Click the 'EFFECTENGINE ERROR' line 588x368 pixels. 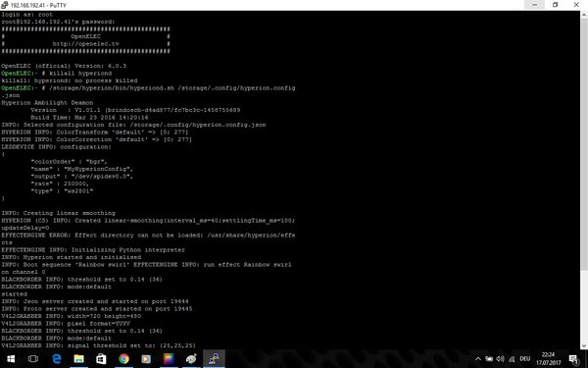click(x=148, y=236)
